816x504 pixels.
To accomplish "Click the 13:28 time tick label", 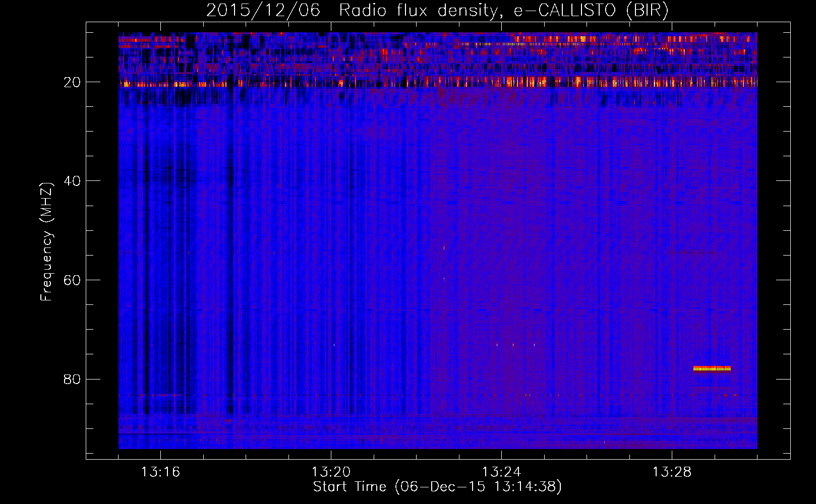I will pyautogui.click(x=672, y=472).
